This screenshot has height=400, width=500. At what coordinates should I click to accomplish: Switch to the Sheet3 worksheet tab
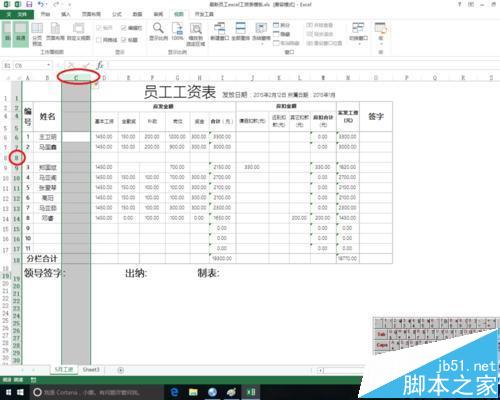pos(91,370)
